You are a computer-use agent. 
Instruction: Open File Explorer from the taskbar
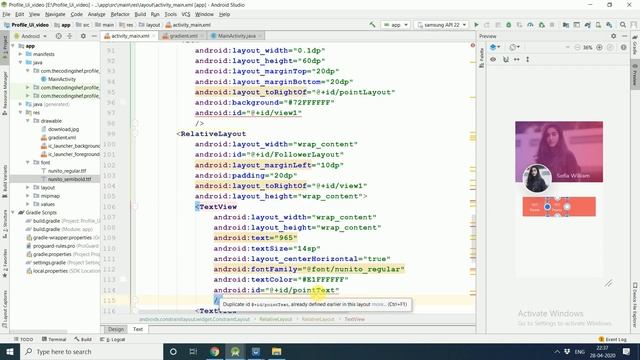point(276,351)
